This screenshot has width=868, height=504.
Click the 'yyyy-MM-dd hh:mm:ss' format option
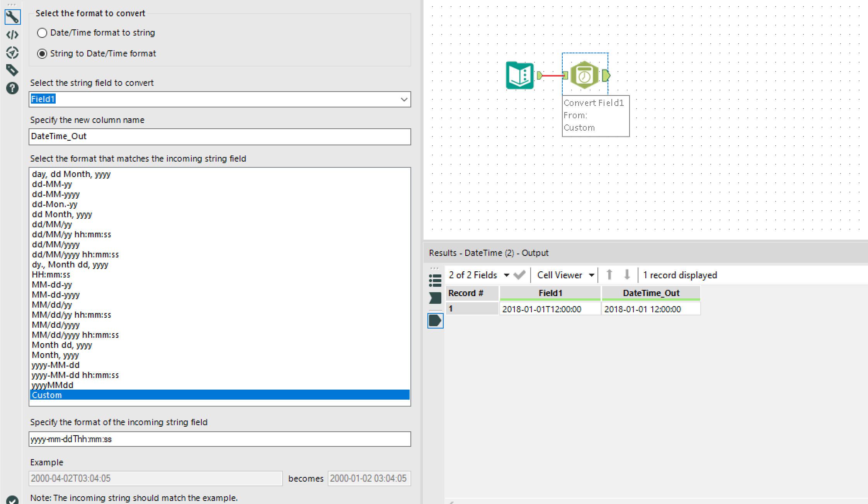tap(74, 375)
